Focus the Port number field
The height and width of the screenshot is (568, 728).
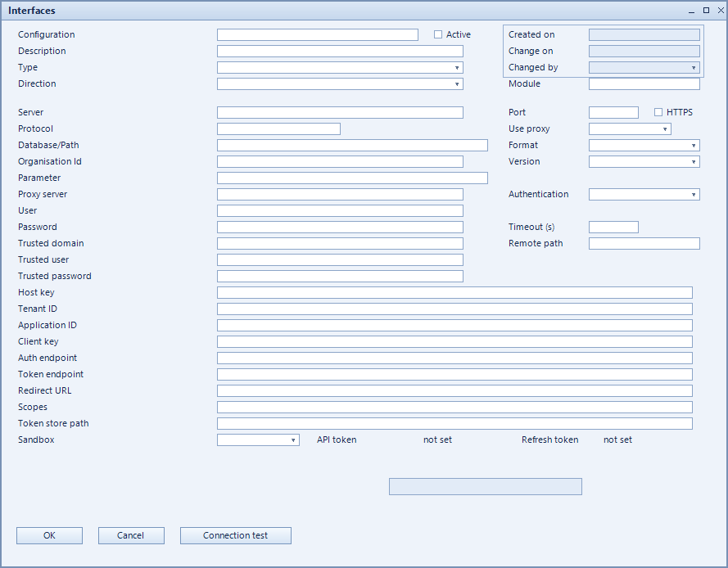(613, 112)
